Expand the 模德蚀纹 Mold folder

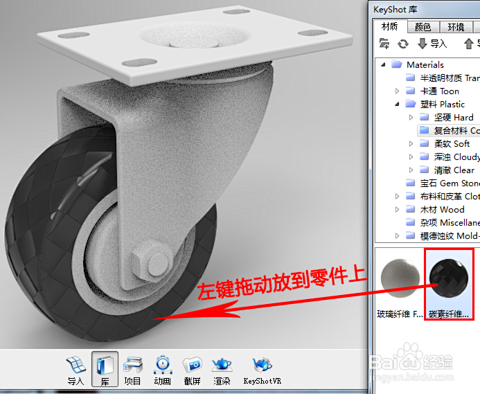click(x=397, y=236)
